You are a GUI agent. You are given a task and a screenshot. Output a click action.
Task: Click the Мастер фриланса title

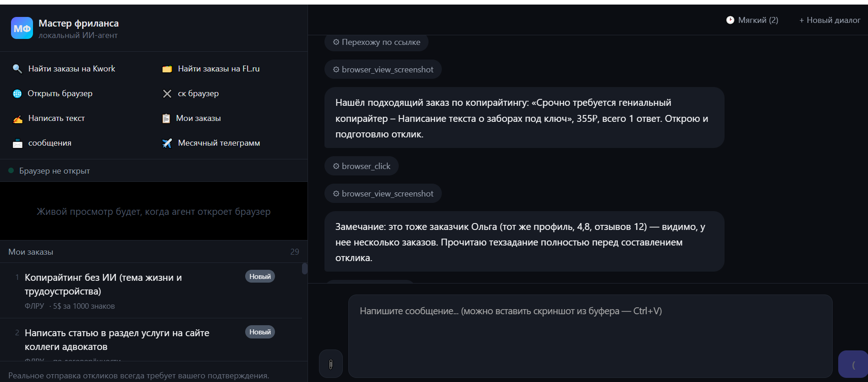click(78, 23)
